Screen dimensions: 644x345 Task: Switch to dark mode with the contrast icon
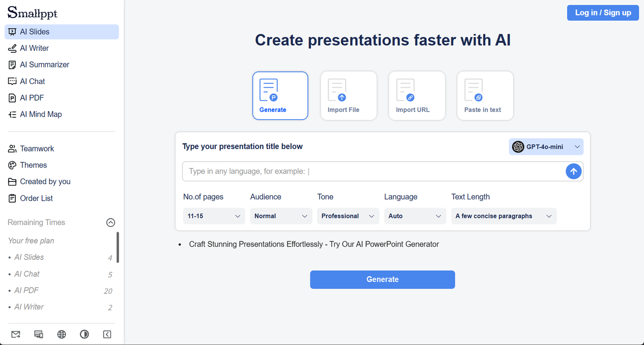pyautogui.click(x=84, y=334)
